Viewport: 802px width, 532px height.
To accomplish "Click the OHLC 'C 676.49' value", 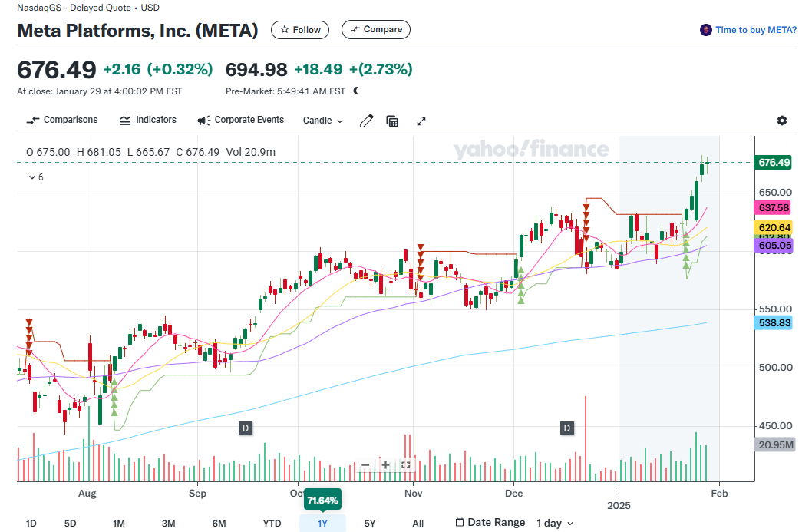I will point(197,152).
